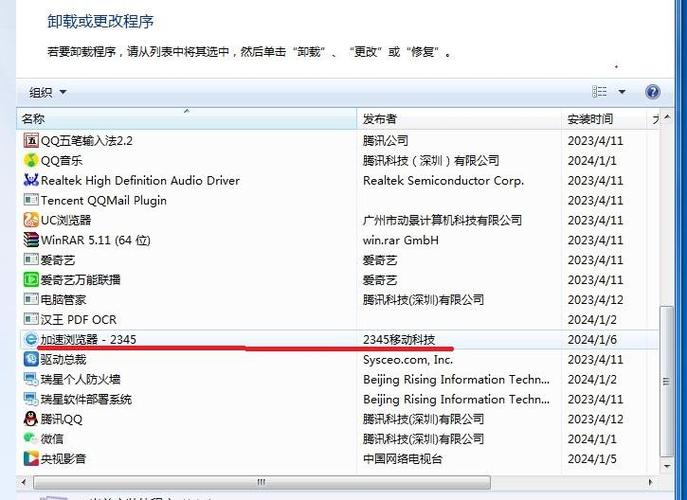Image resolution: width=687 pixels, height=500 pixels.
Task: Click the 央视影音 icon
Action: tap(31, 459)
